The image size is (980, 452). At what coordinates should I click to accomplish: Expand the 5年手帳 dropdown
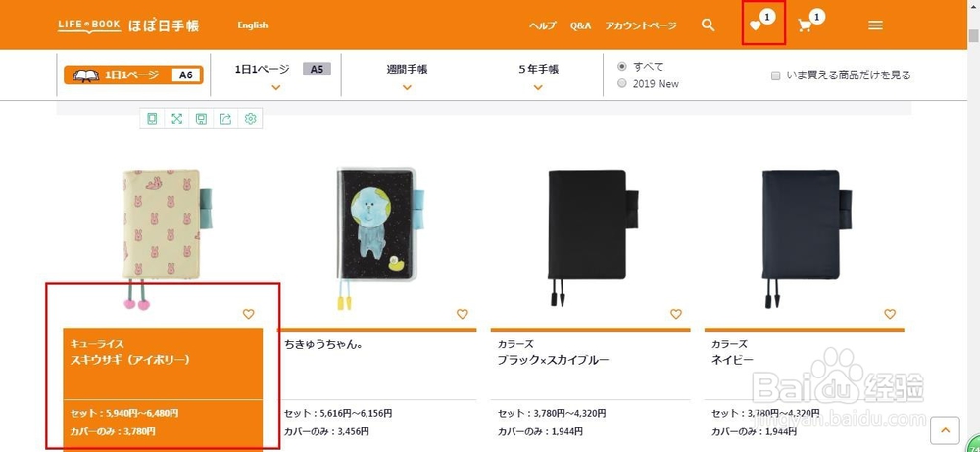coord(538,75)
